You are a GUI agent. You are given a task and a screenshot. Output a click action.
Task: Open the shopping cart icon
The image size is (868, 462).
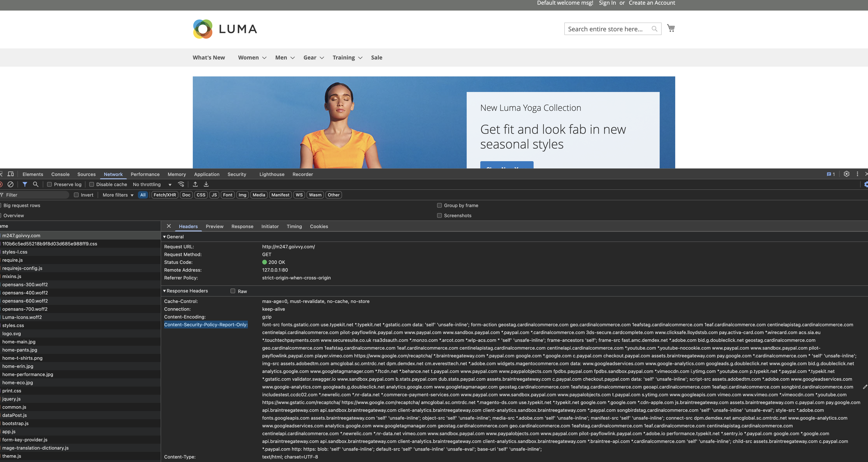671,28
